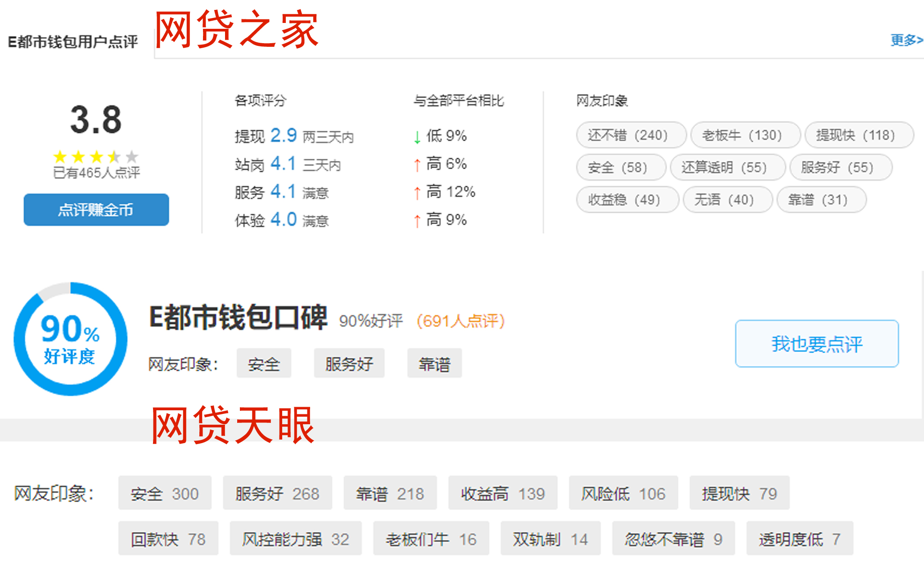Select the 风险低 106 tag
924x579 pixels.
pyautogui.click(x=623, y=493)
